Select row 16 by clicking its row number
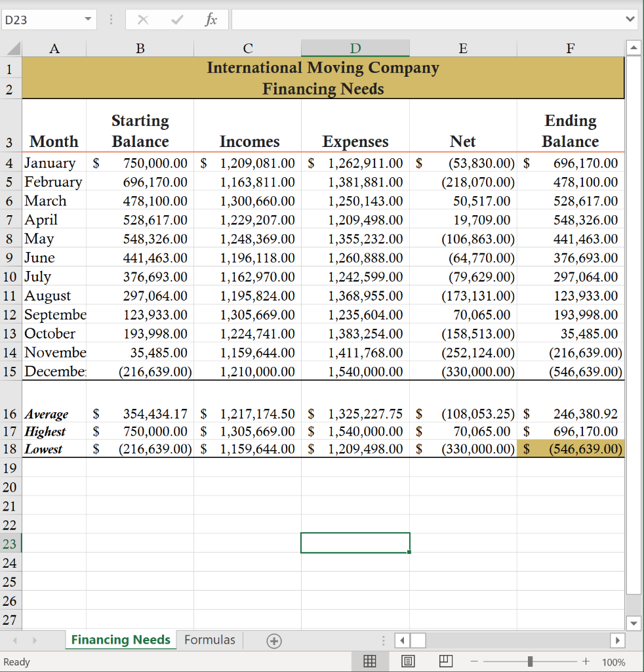 10,413
